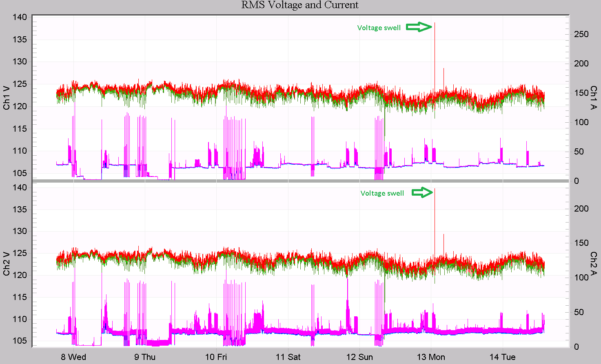Click the 13 Mon date label
Screen dimensions: 601x364
[x=431, y=357]
